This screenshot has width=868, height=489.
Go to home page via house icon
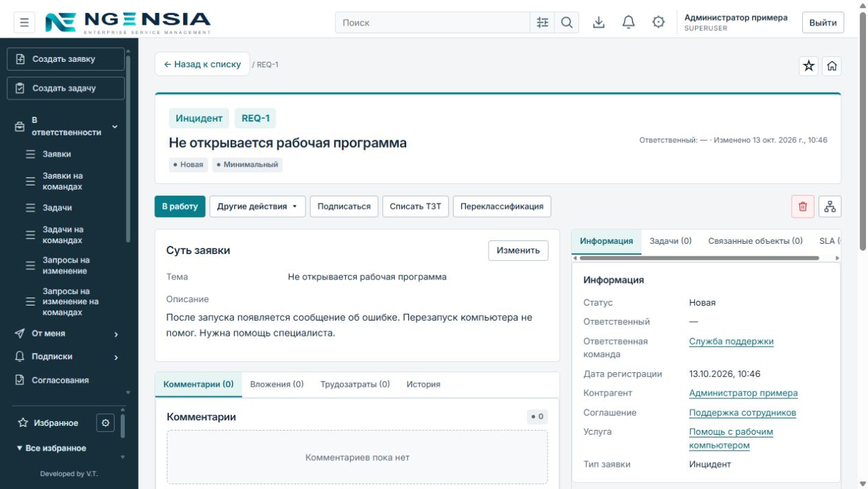pyautogui.click(x=832, y=66)
